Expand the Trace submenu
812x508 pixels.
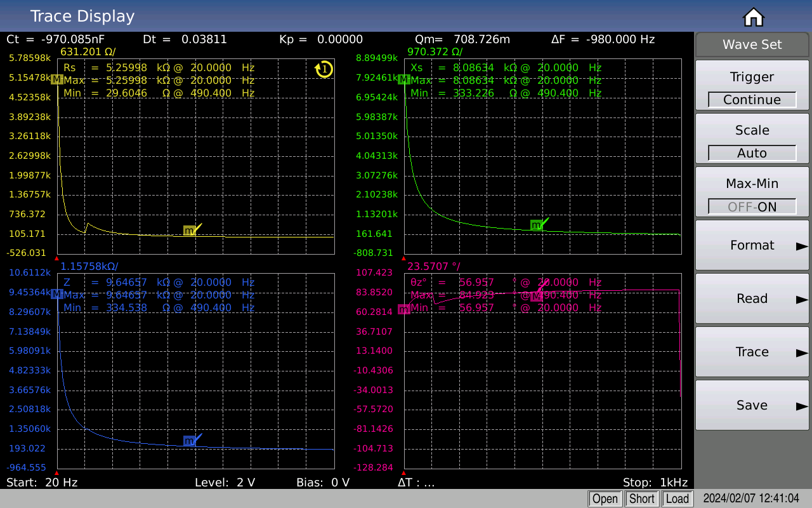click(x=752, y=352)
